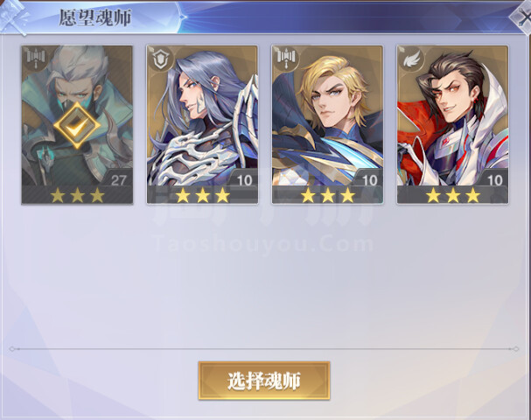Click level 10 badge on purple-haired hero
531x420 pixels.
(244, 179)
